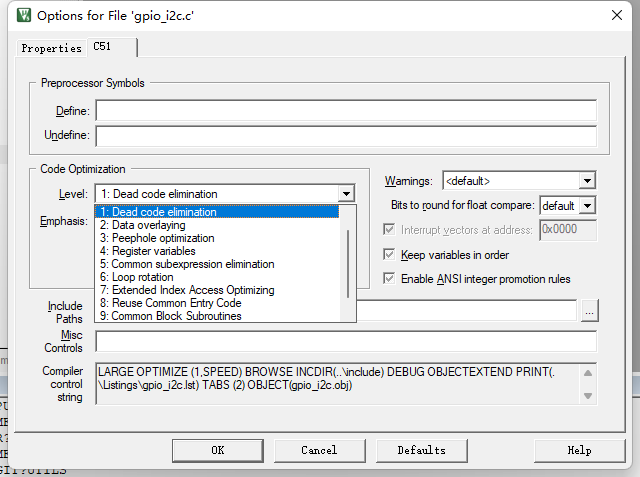The height and width of the screenshot is (477, 640).
Task: Choose '2: Data overlaying' option
Action: point(217,225)
